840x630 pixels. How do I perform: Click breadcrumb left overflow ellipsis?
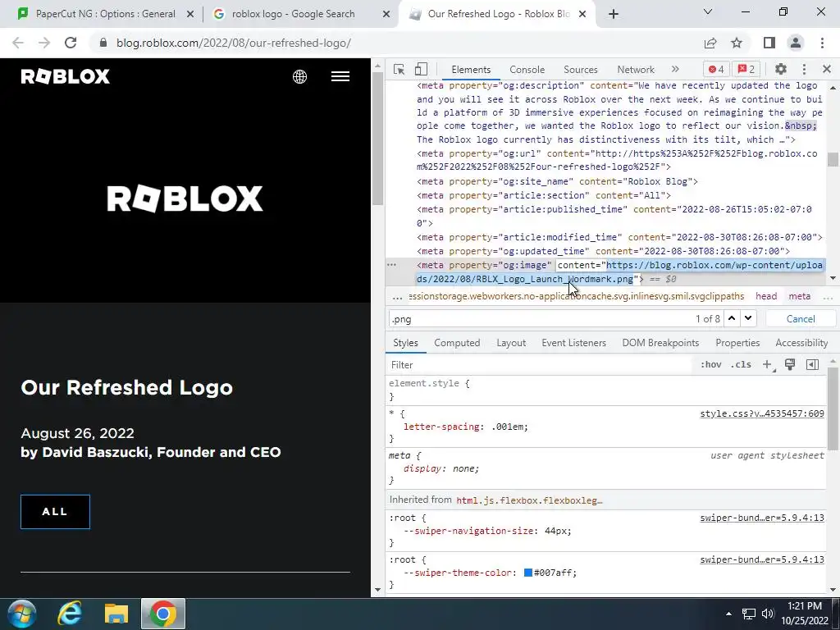click(x=397, y=297)
